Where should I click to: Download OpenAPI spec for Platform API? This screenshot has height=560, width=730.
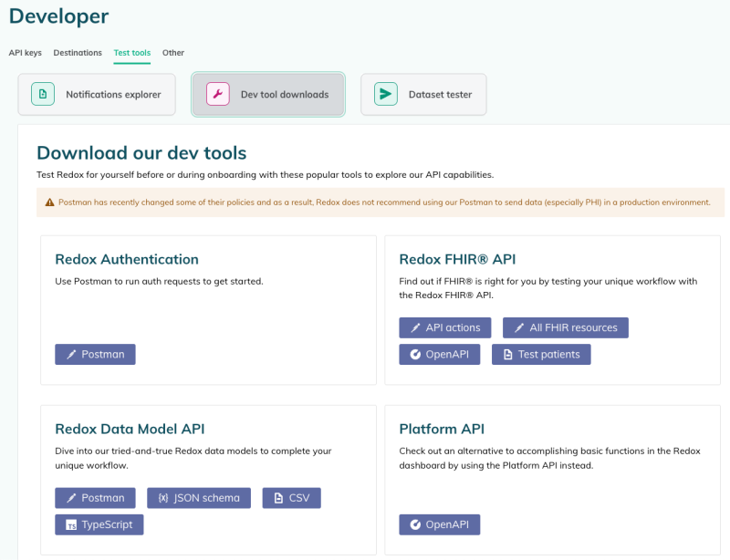click(439, 524)
